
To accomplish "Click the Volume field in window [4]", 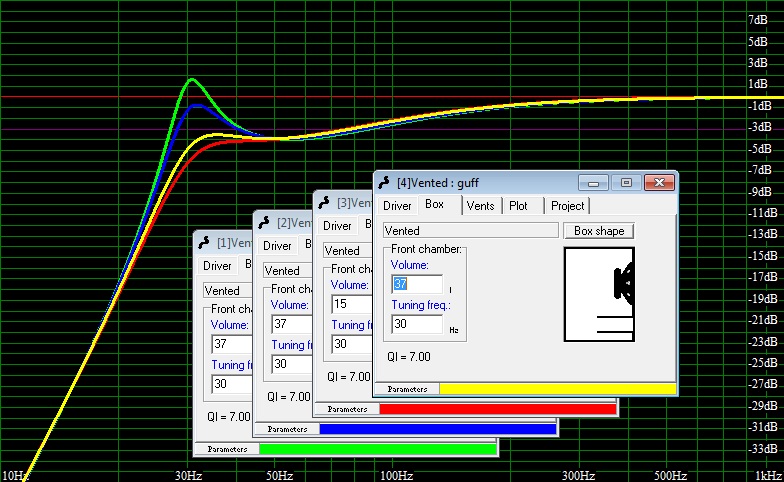I will pos(417,284).
